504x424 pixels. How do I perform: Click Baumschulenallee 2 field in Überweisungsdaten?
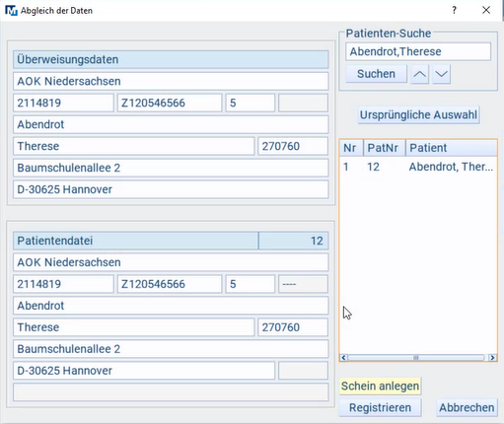171,168
